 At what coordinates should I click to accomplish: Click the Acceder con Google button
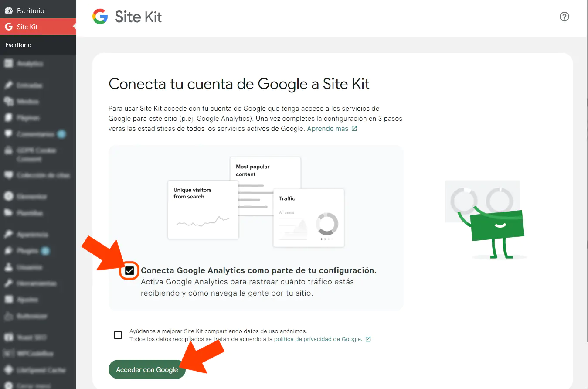(x=147, y=369)
